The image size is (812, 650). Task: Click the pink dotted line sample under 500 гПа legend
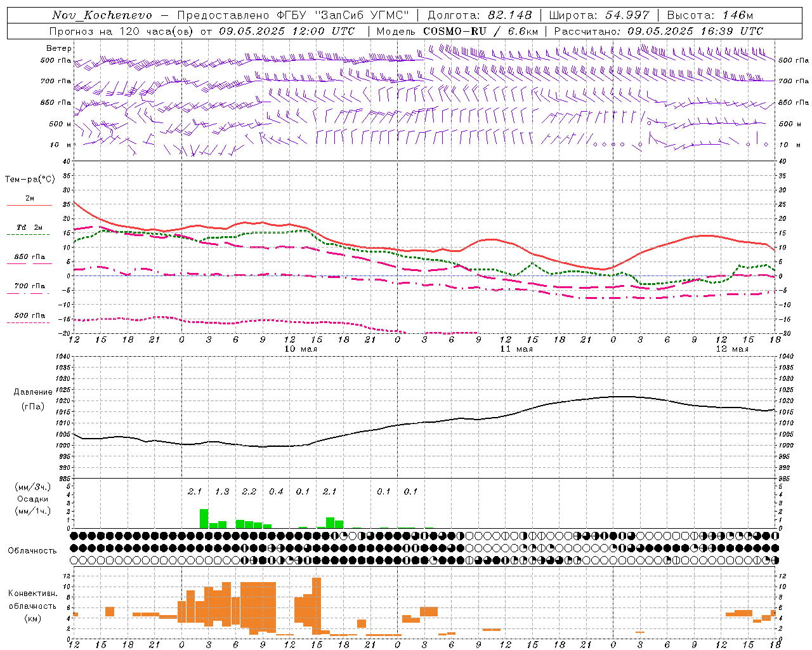[x=29, y=322]
